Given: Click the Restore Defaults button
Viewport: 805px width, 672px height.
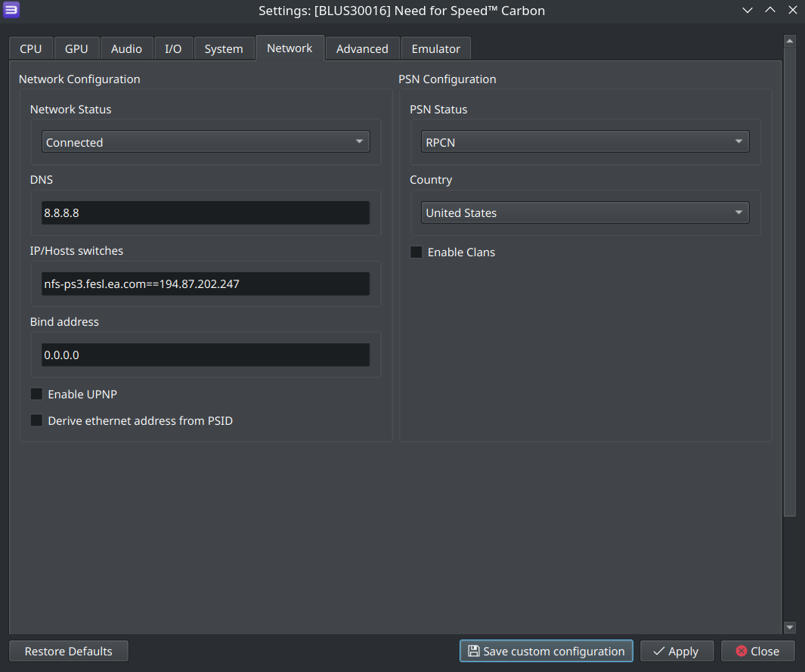Looking at the screenshot, I should pyautogui.click(x=69, y=651).
